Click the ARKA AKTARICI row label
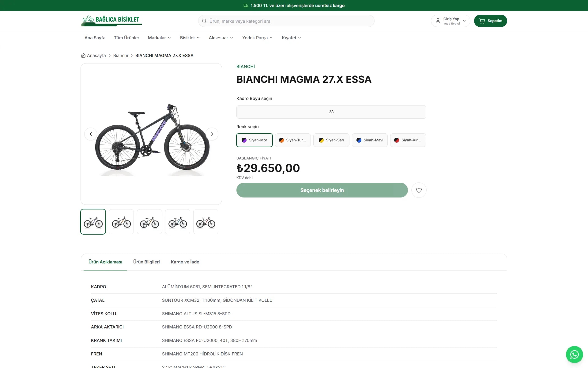 (107, 327)
